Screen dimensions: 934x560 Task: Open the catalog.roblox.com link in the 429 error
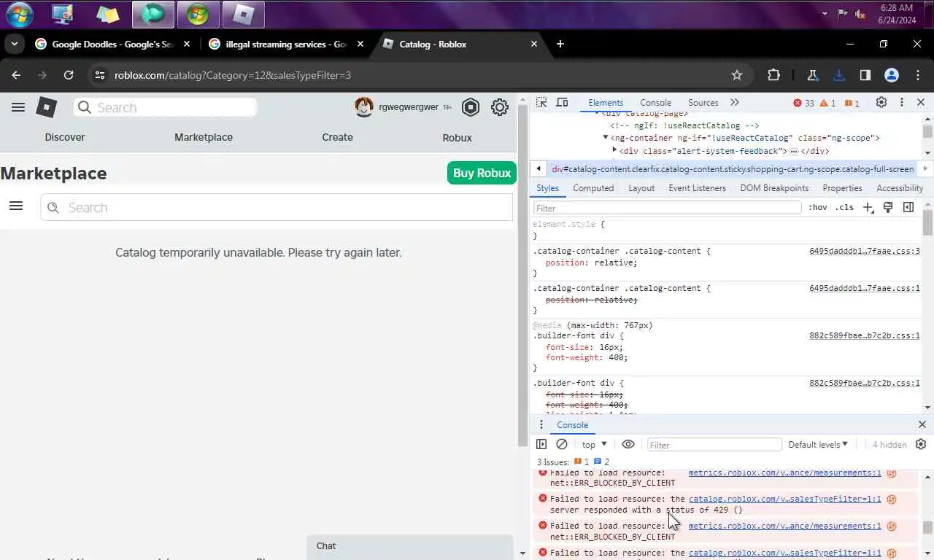point(784,499)
